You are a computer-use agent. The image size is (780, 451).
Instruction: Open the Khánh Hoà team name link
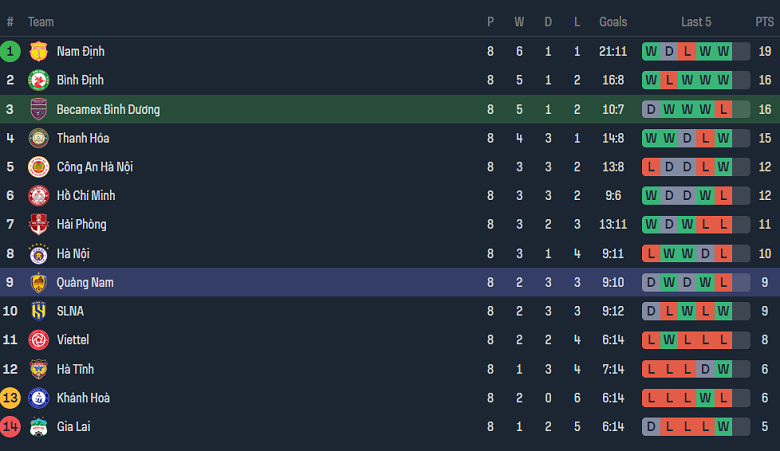pos(83,398)
